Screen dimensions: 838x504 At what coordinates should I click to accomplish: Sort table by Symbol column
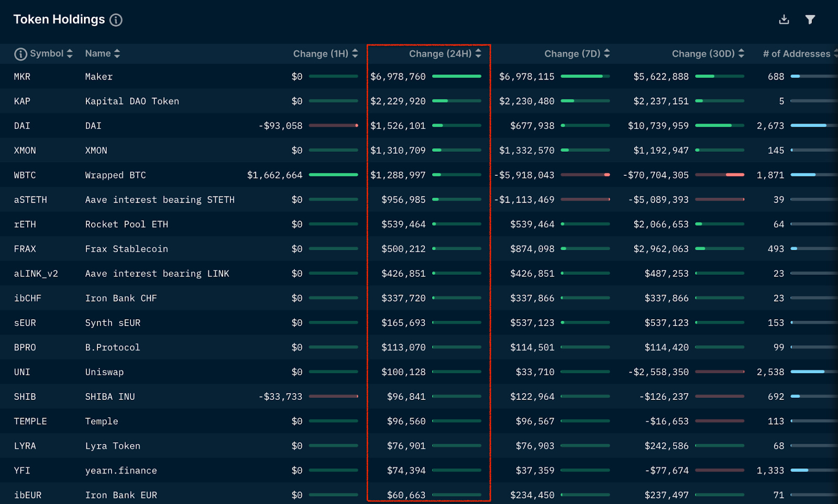click(x=70, y=53)
